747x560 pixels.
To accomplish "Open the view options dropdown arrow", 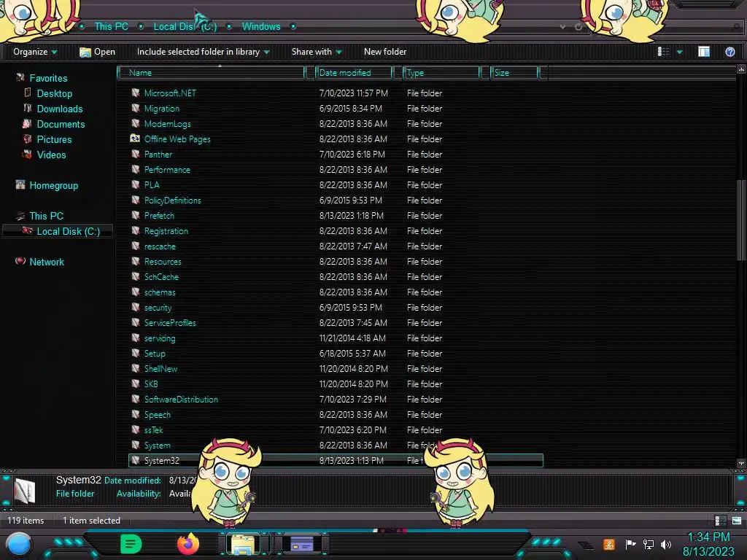I will coord(680,52).
